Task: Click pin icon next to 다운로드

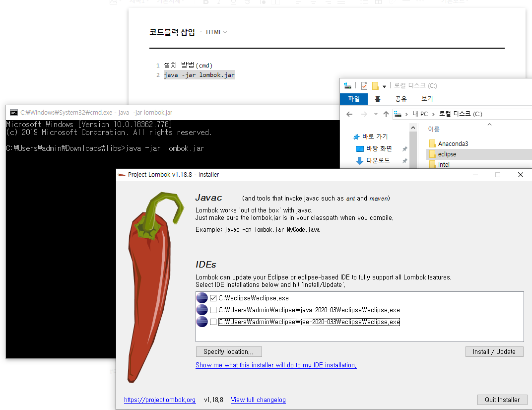Action: pyautogui.click(x=405, y=161)
